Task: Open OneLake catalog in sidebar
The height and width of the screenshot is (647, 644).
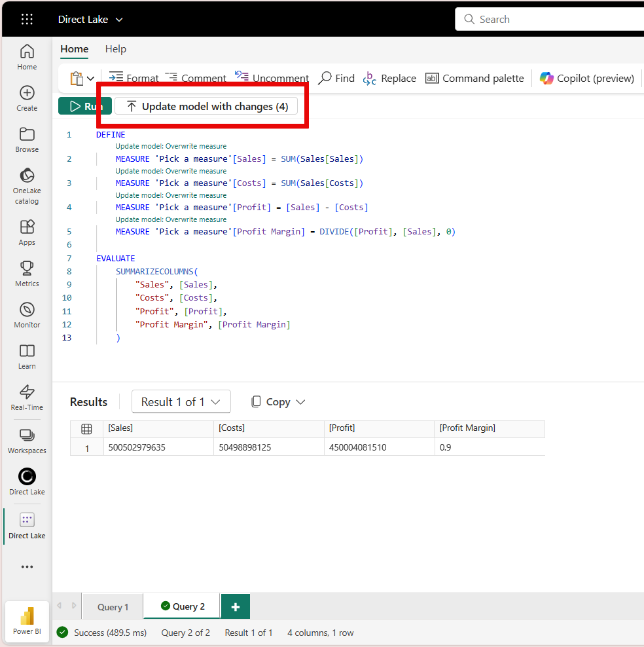Action: coord(27,186)
